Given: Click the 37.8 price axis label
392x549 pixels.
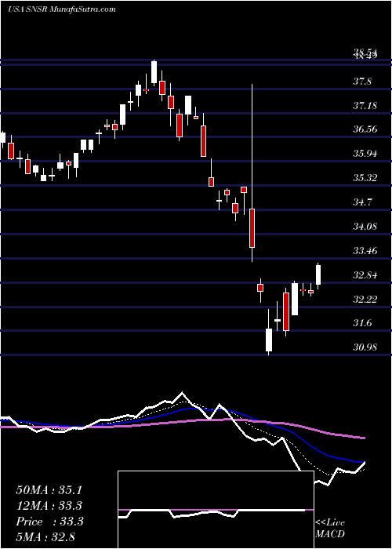Looking at the screenshot, I should [x=362, y=82].
